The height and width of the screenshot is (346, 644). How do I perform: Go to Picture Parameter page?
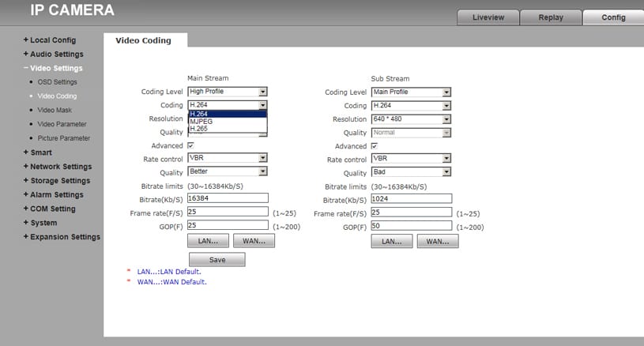click(x=63, y=138)
